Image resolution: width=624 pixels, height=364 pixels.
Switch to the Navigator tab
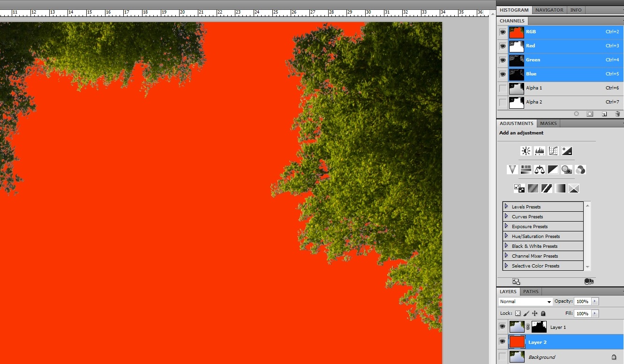coord(549,10)
